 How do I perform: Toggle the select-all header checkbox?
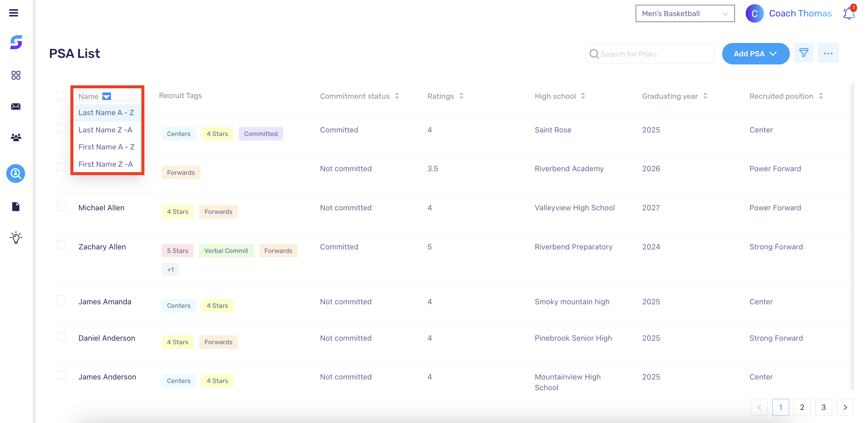pos(61,96)
